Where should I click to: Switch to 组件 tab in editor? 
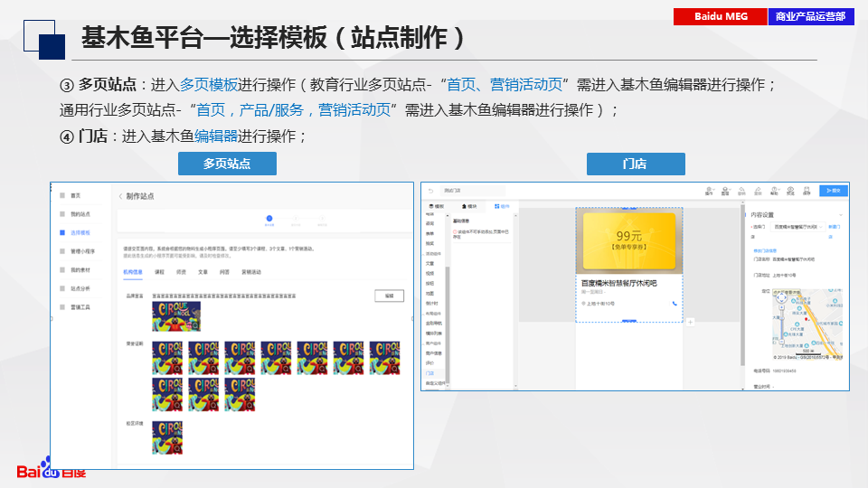point(502,206)
